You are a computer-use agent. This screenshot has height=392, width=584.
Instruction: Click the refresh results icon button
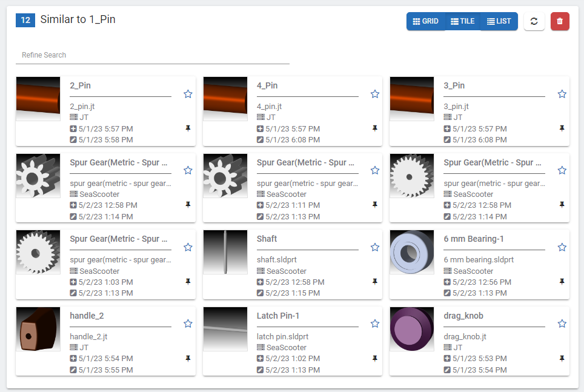pos(534,21)
